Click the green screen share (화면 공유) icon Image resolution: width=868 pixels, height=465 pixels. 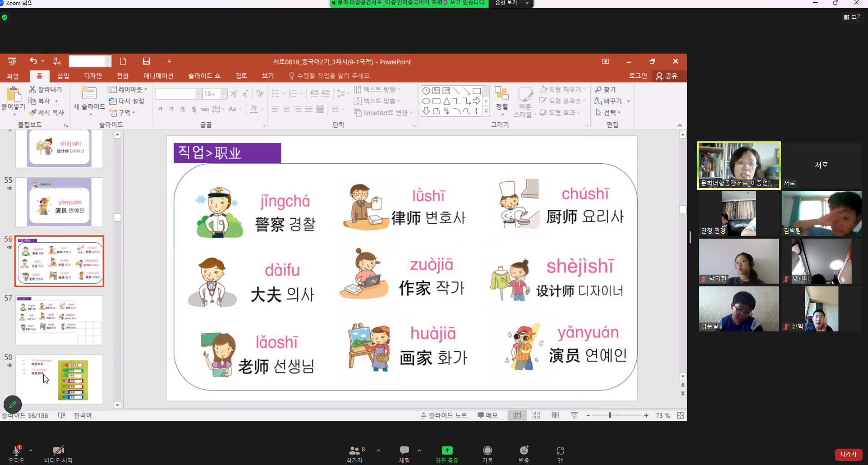(x=447, y=450)
